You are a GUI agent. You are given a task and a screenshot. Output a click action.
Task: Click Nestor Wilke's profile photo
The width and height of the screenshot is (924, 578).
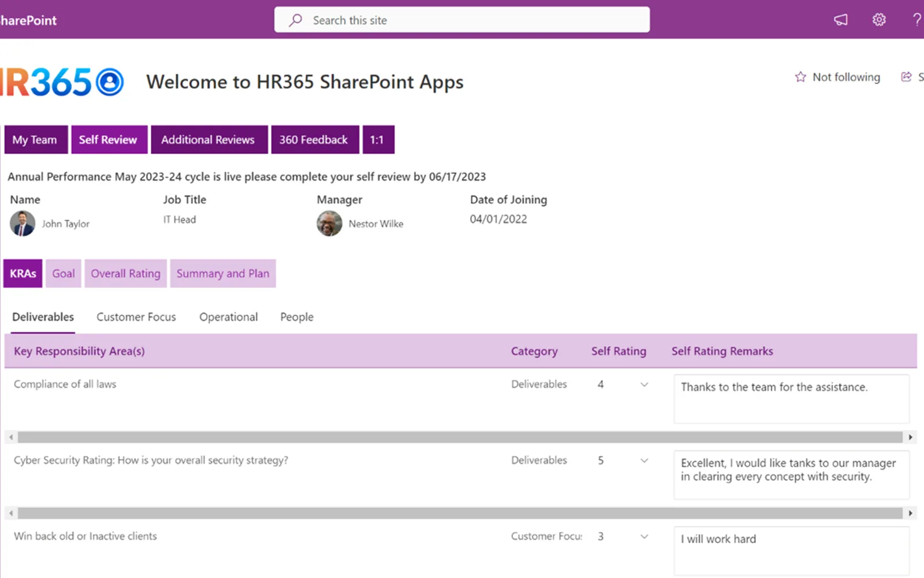(329, 224)
